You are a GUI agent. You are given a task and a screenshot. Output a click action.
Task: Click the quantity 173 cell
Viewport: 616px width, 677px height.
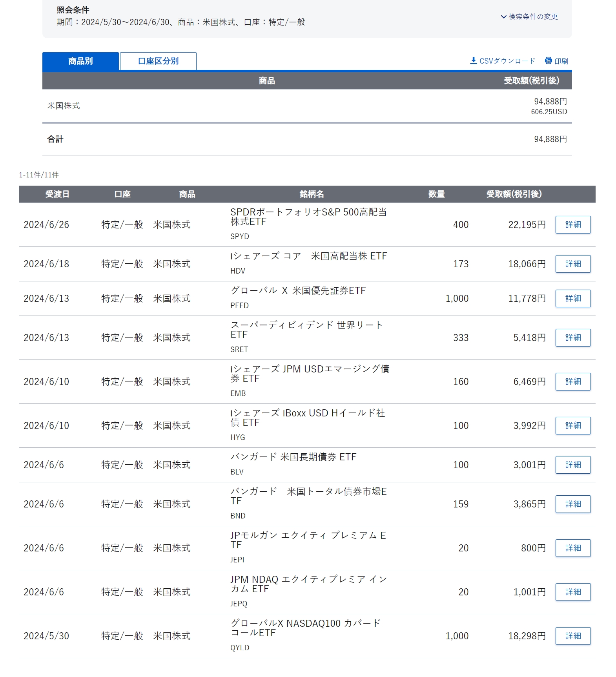(x=461, y=264)
